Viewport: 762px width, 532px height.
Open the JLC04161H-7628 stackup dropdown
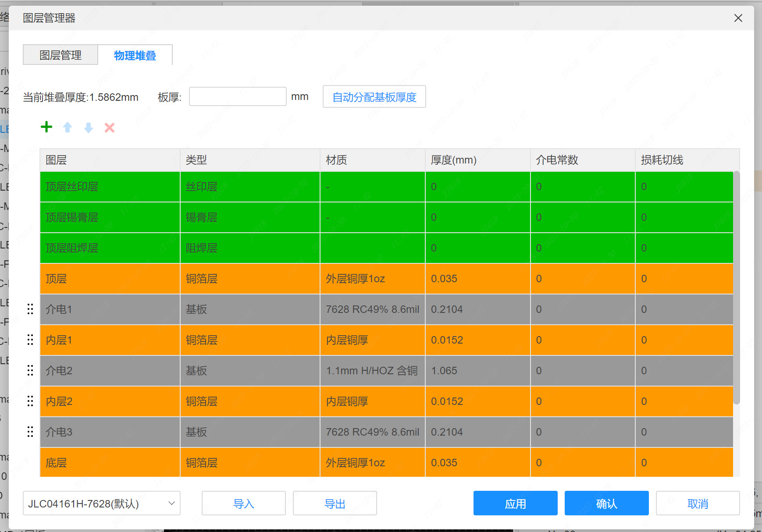(102, 503)
